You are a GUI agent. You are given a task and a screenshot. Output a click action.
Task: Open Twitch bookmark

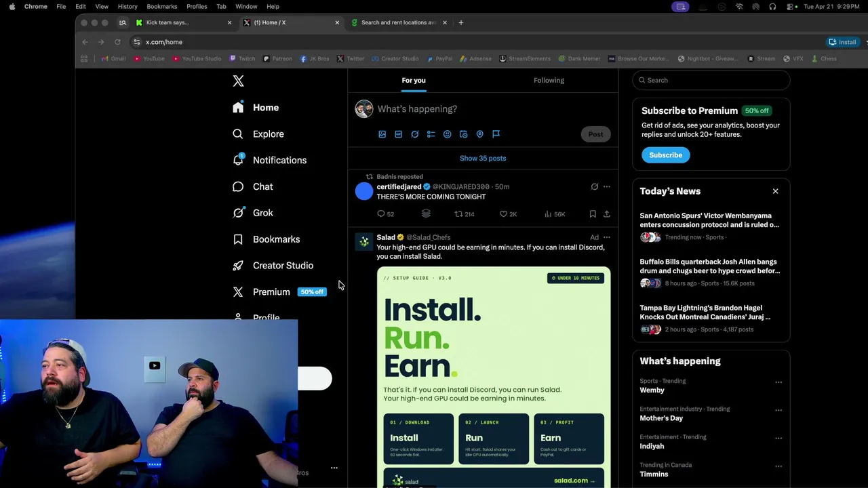point(243,59)
